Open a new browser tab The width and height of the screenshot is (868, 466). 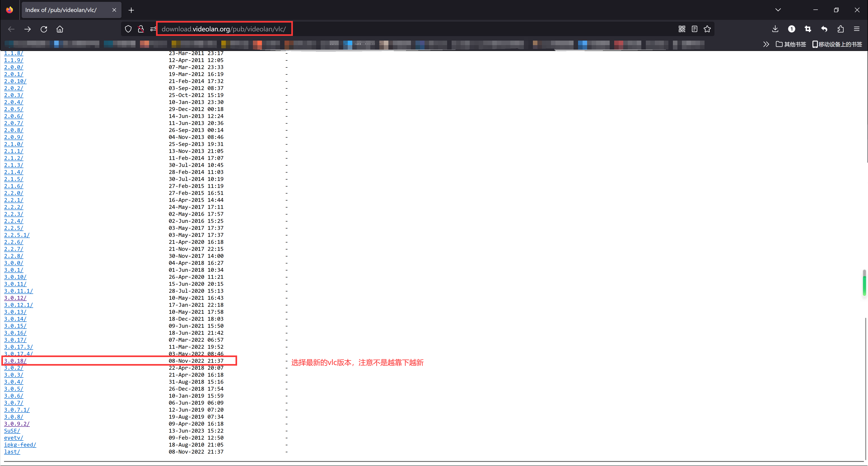tap(131, 10)
